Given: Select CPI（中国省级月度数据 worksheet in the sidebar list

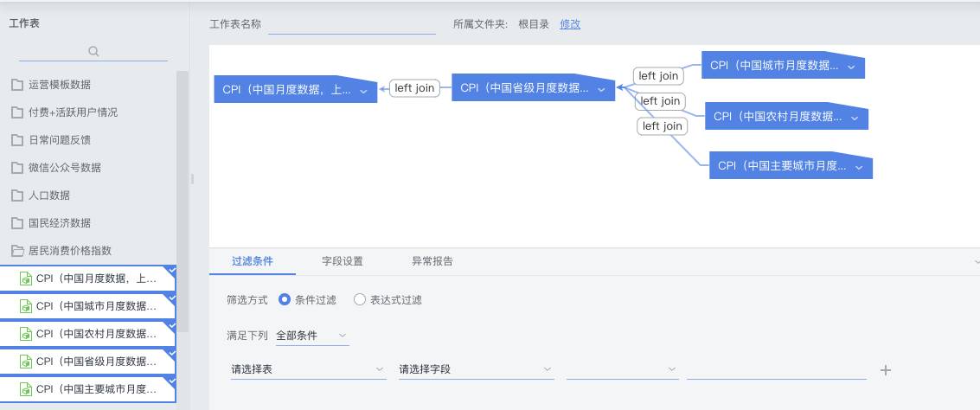Looking at the screenshot, I should (88, 362).
